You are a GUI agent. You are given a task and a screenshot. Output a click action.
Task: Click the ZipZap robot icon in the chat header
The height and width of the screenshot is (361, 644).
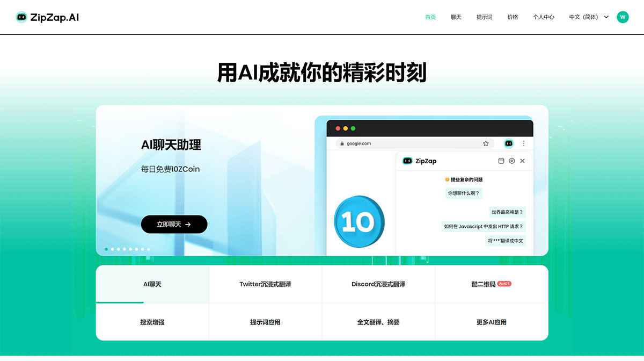(407, 161)
